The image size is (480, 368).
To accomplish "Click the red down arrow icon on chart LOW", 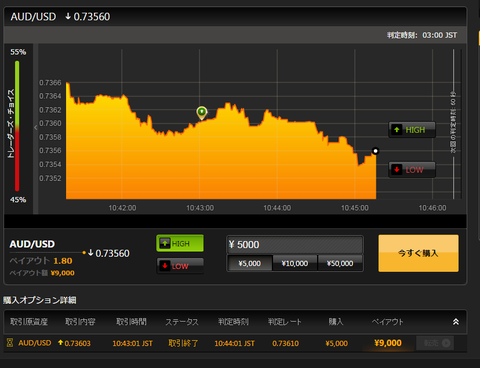I will (397, 169).
